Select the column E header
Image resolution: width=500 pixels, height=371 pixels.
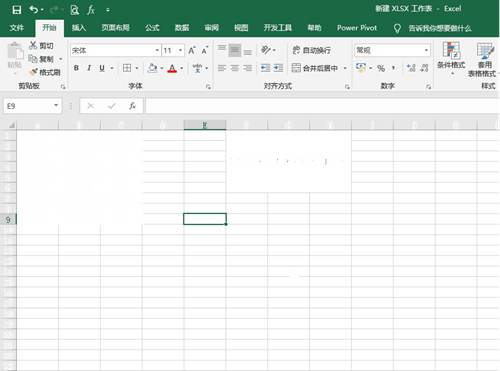205,125
